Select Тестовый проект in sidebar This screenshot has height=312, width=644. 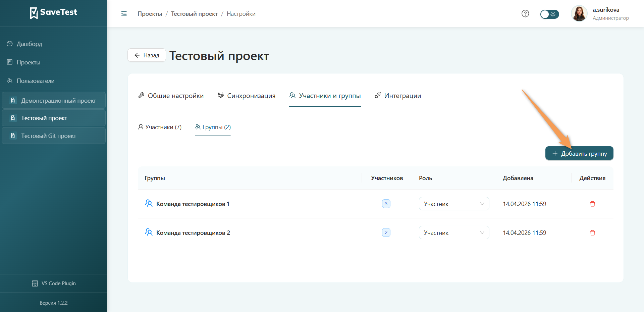pos(54,118)
